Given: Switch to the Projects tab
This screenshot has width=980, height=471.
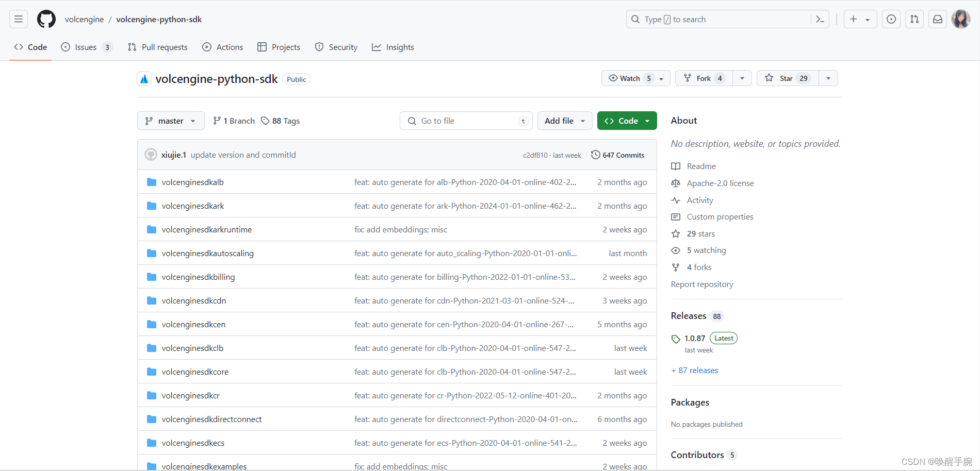Looking at the screenshot, I should click(x=279, y=47).
